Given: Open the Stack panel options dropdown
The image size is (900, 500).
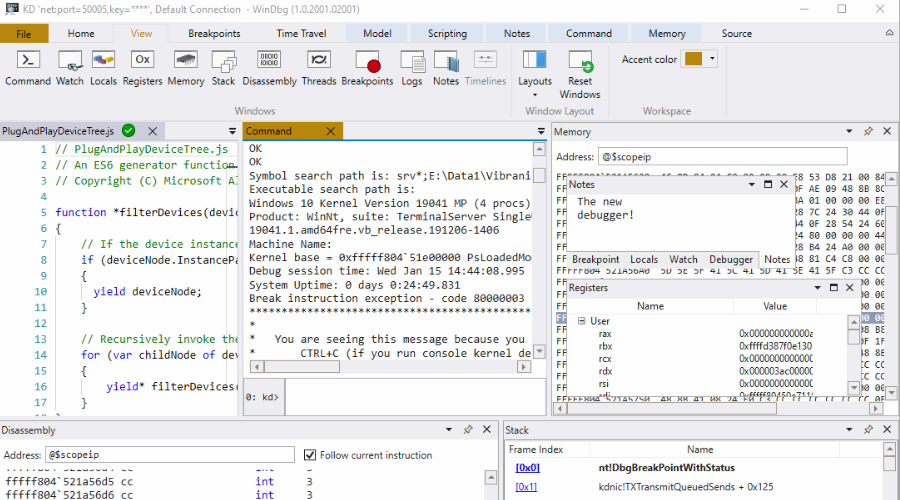Looking at the screenshot, I should click(849, 429).
